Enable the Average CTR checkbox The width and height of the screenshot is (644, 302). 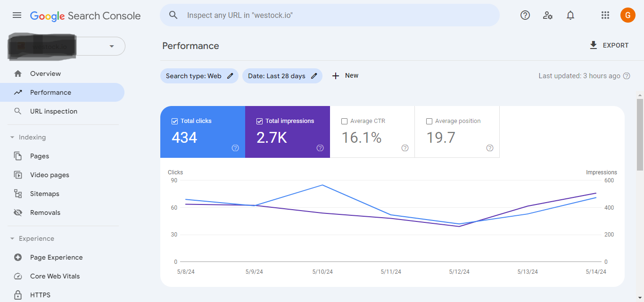344,121
